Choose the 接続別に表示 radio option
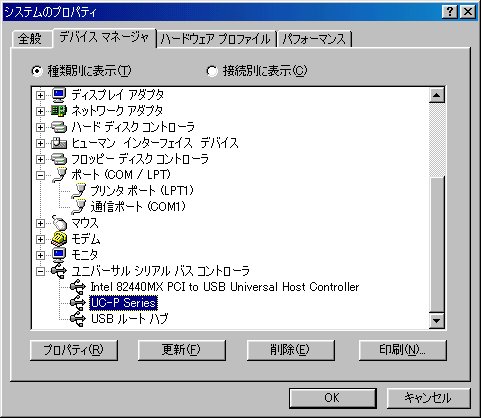 pyautogui.click(x=212, y=71)
